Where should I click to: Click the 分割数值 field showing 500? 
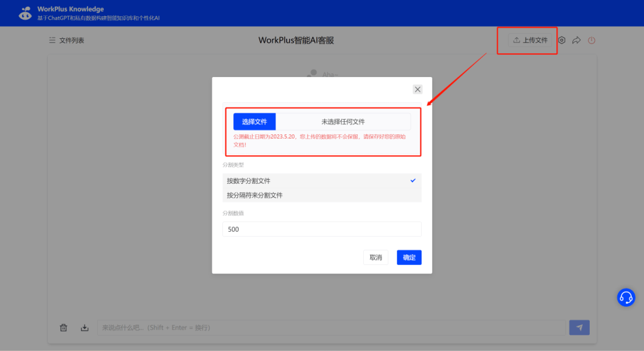pos(322,229)
